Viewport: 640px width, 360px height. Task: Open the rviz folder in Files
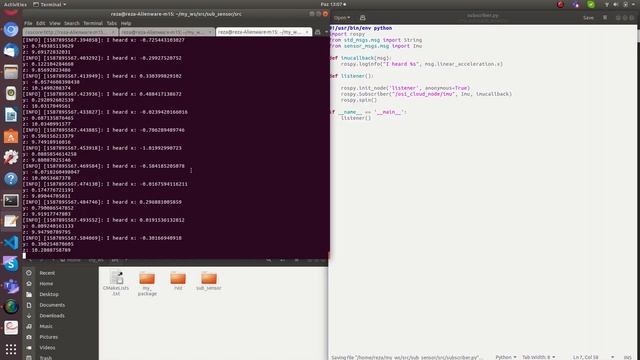[x=178, y=280]
